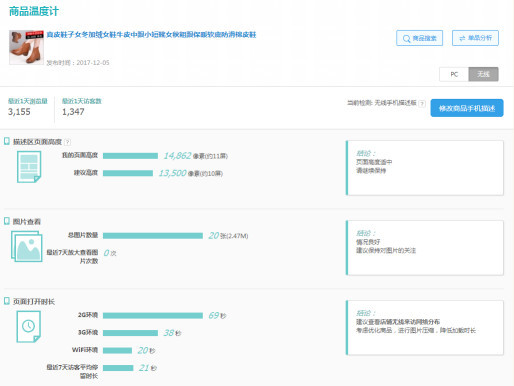
Task: Open the leather boots product title link
Action: coord(151,35)
